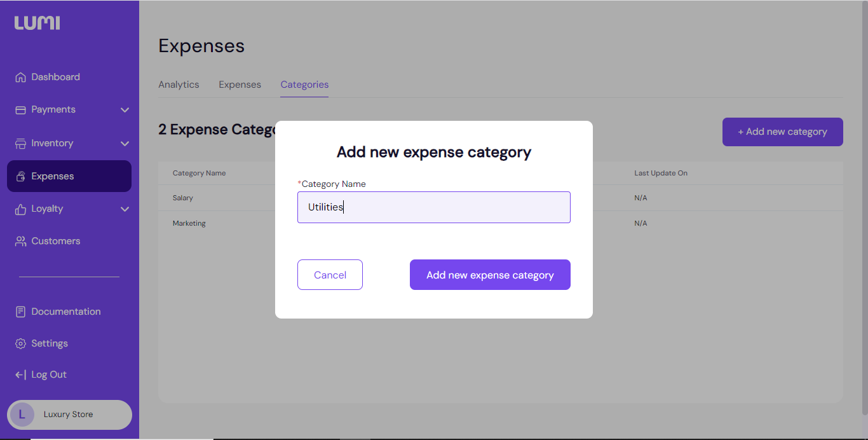868x440 pixels.
Task: Click the Log Out arrow icon
Action: [20, 375]
